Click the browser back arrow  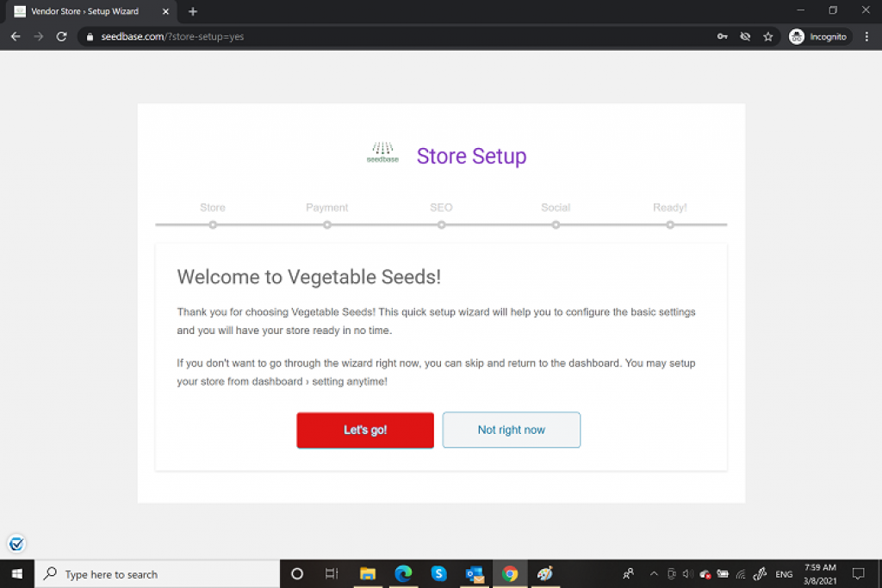[16, 37]
